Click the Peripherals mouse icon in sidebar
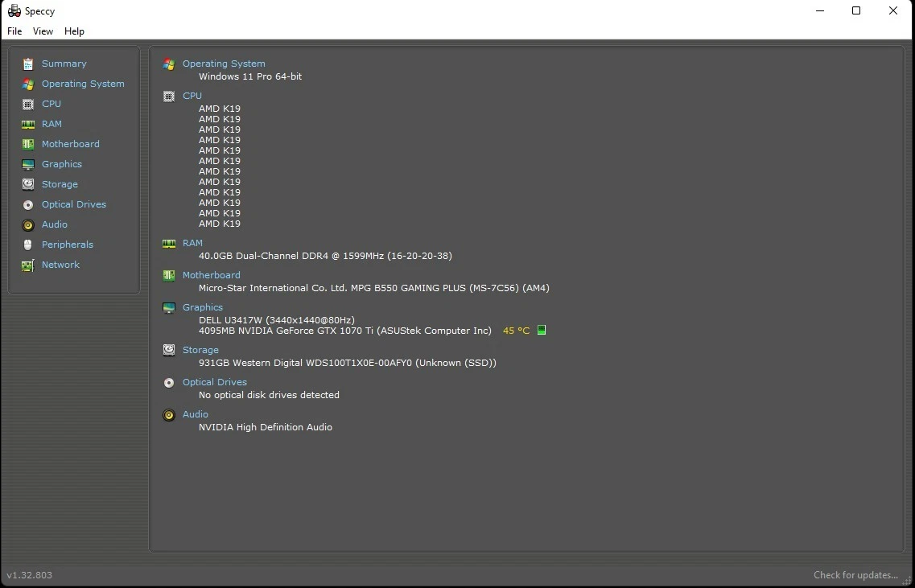 click(x=28, y=245)
